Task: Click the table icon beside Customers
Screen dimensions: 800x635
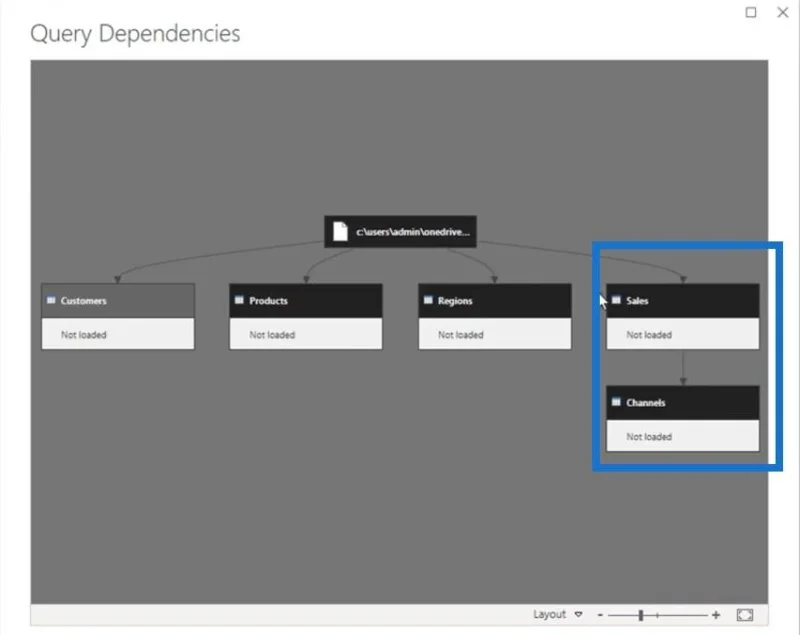Action: [x=51, y=300]
